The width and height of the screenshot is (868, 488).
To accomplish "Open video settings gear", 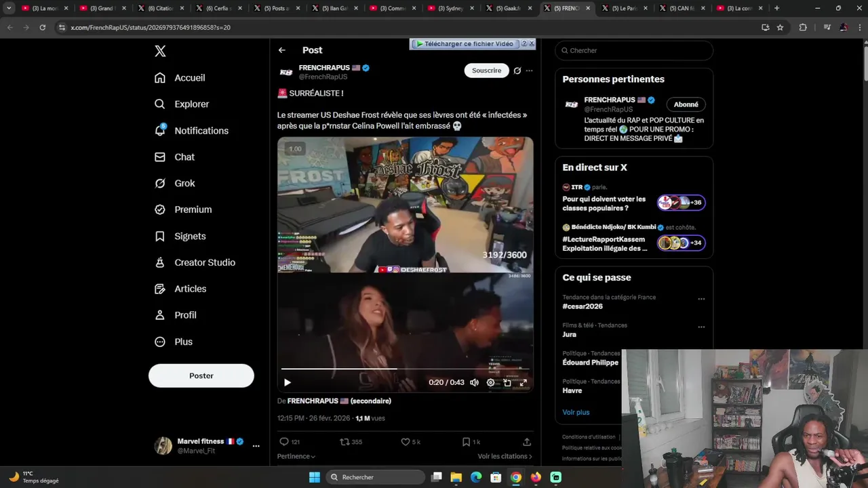I will click(490, 382).
